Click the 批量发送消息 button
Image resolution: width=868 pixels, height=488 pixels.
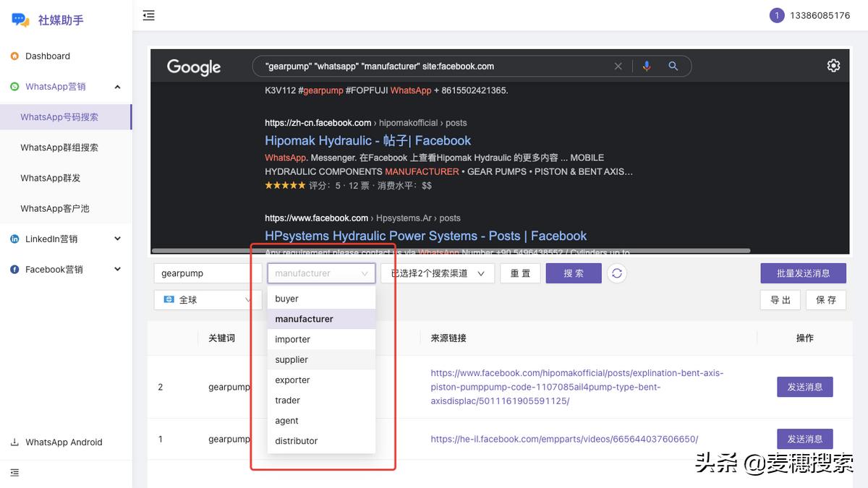click(803, 273)
